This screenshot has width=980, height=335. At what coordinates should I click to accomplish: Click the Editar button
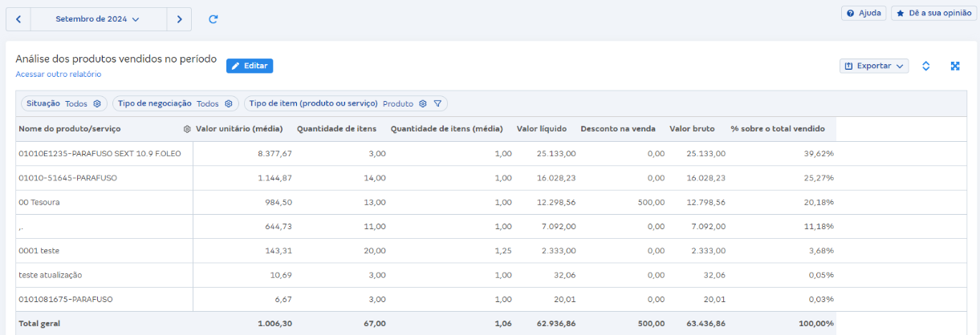[x=249, y=66]
